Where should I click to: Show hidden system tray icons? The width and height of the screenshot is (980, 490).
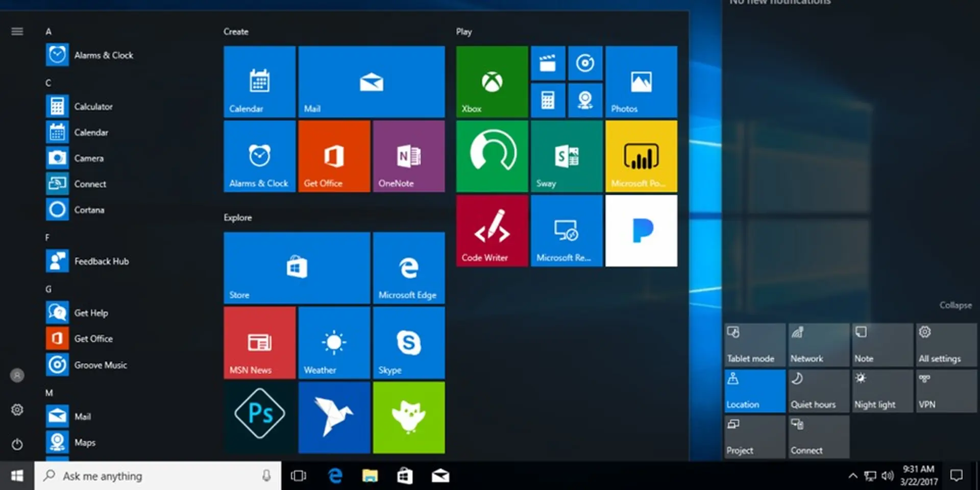coord(853,476)
